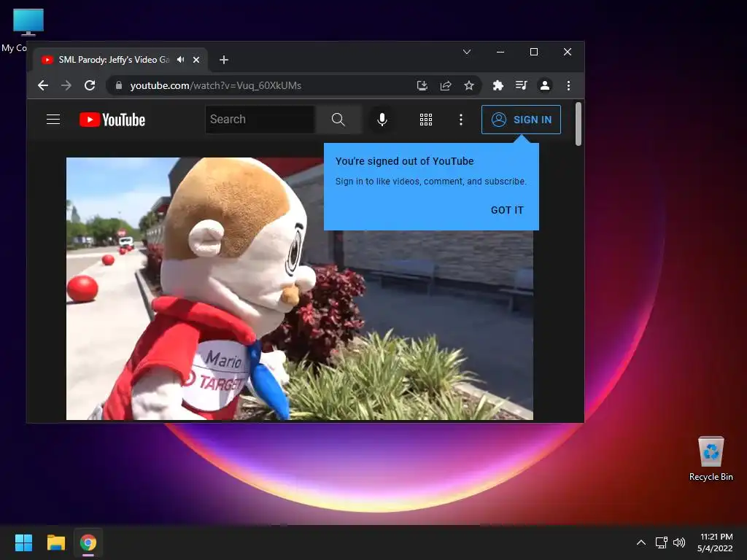
Task: Open the Windows Start menu
Action: tap(23, 542)
